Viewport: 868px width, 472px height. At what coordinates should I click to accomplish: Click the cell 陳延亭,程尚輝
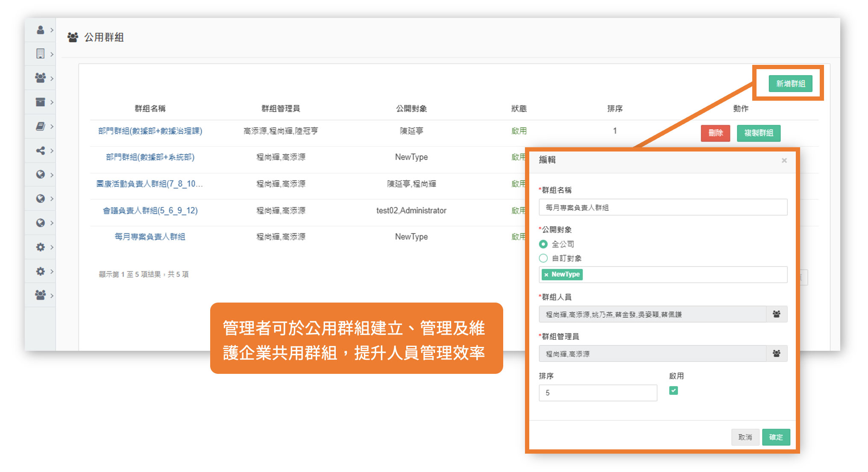pos(411,184)
